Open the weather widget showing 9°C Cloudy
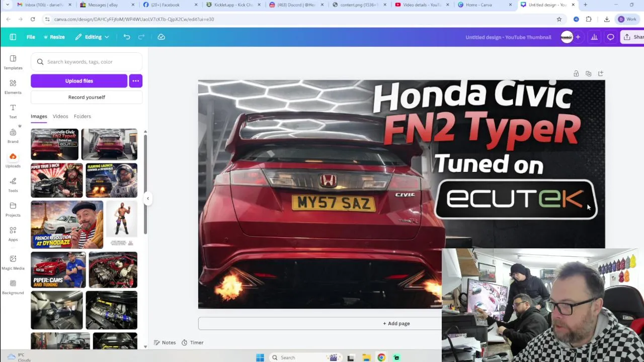The image size is (644, 362). (x=19, y=357)
